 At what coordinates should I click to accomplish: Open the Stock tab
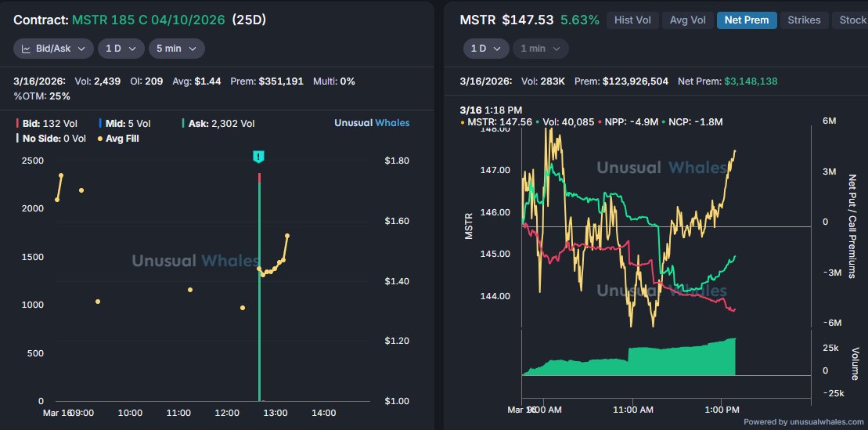point(850,20)
